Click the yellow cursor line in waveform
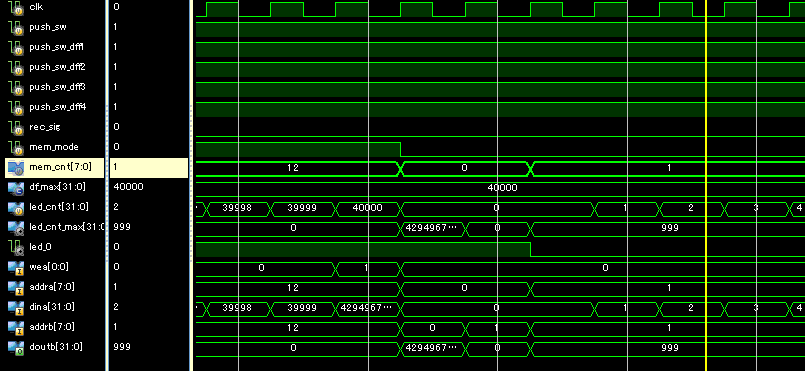Image resolution: width=805 pixels, height=371 pixels. [706, 185]
